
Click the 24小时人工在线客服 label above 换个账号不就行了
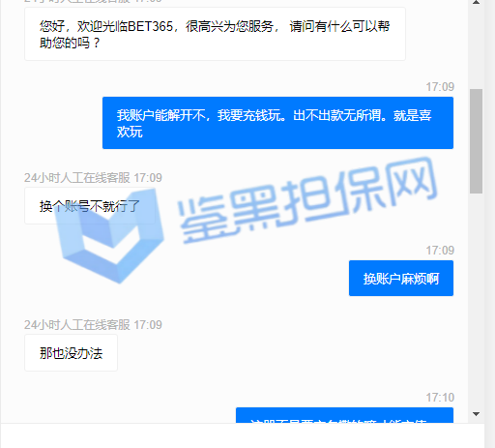coord(77,178)
